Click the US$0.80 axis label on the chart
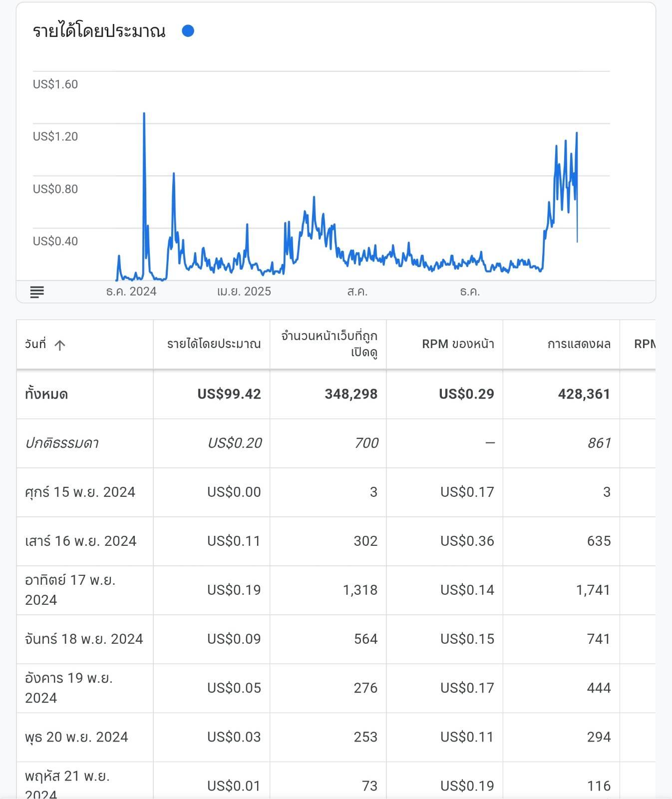 pyautogui.click(x=55, y=189)
